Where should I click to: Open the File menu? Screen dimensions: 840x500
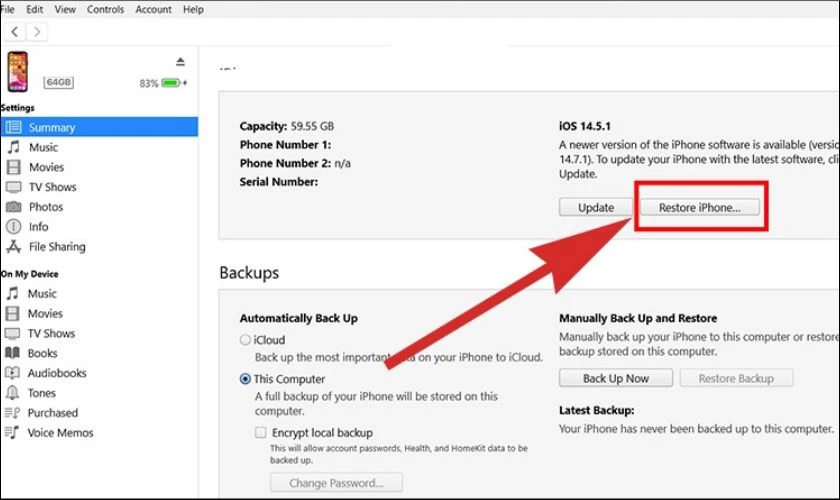[x=8, y=9]
